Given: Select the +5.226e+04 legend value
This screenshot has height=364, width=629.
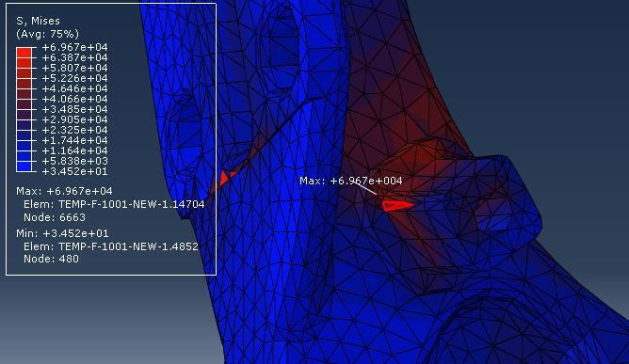Looking at the screenshot, I should pos(74,79).
